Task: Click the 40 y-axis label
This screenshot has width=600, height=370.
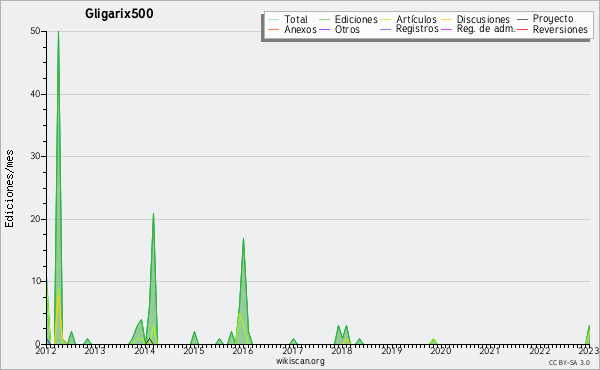Action: (x=35, y=94)
